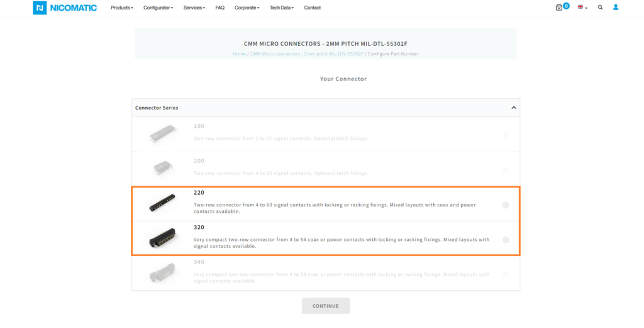The image size is (644, 328).
Task: Open the Services menu
Action: click(x=194, y=8)
